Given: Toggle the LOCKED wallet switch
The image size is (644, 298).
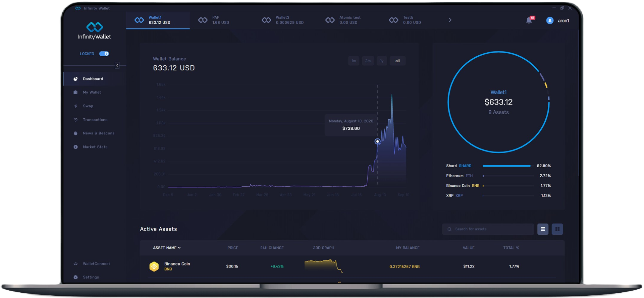Looking at the screenshot, I should [x=104, y=54].
